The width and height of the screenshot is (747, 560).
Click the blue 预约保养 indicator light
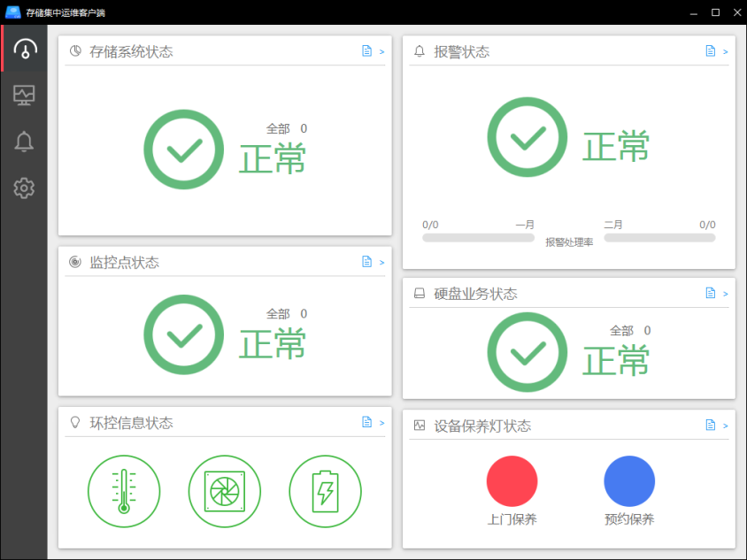click(629, 481)
